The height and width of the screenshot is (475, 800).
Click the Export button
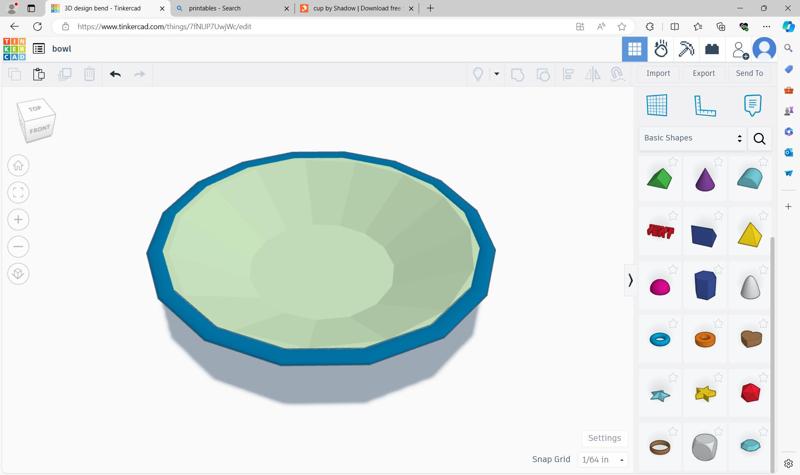point(703,73)
